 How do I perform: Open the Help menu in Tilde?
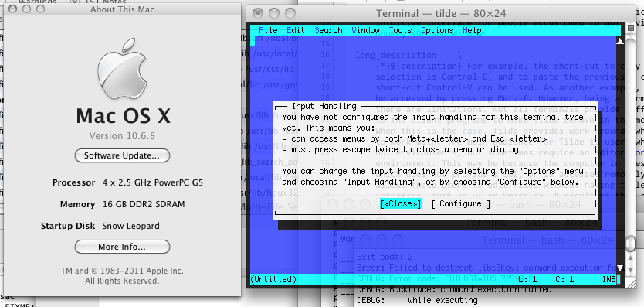tap(472, 30)
